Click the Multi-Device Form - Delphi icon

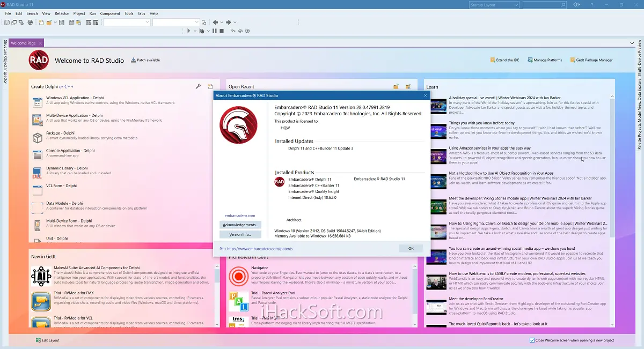(37, 225)
